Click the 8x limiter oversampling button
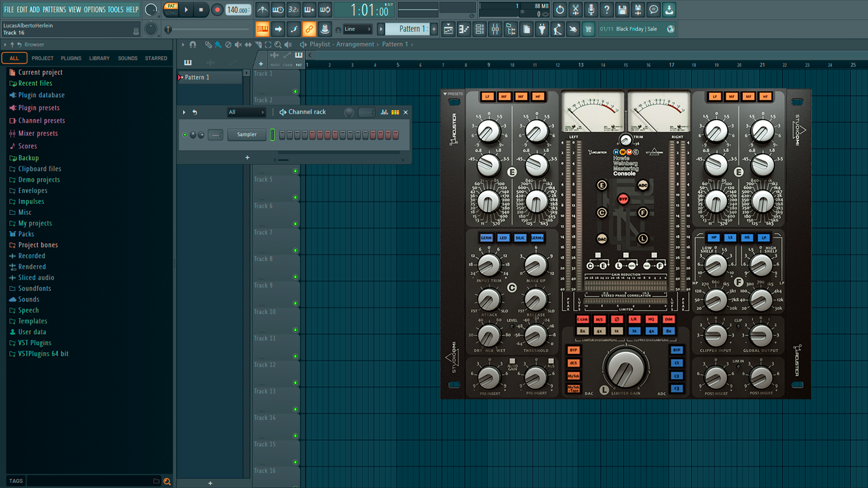Image resolution: width=868 pixels, height=488 pixels. (582, 331)
